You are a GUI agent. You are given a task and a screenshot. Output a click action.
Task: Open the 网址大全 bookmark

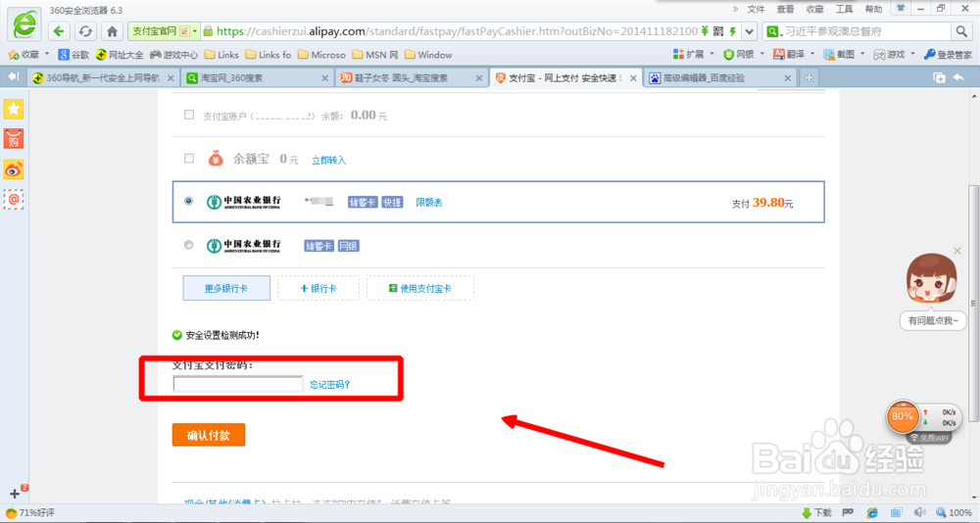tap(120, 55)
